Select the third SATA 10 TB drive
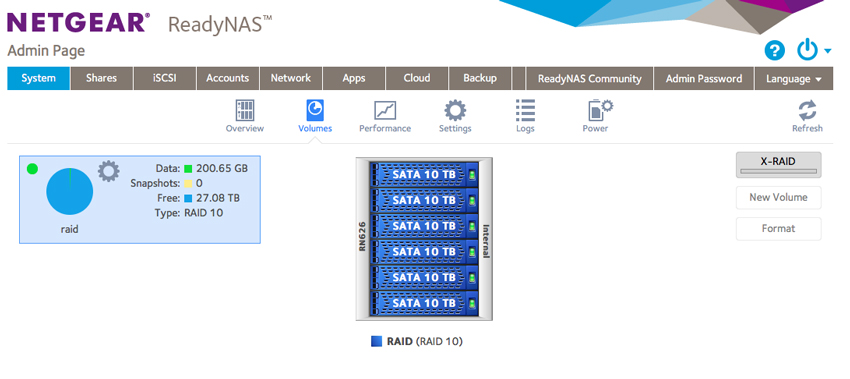 pyautogui.click(x=424, y=226)
